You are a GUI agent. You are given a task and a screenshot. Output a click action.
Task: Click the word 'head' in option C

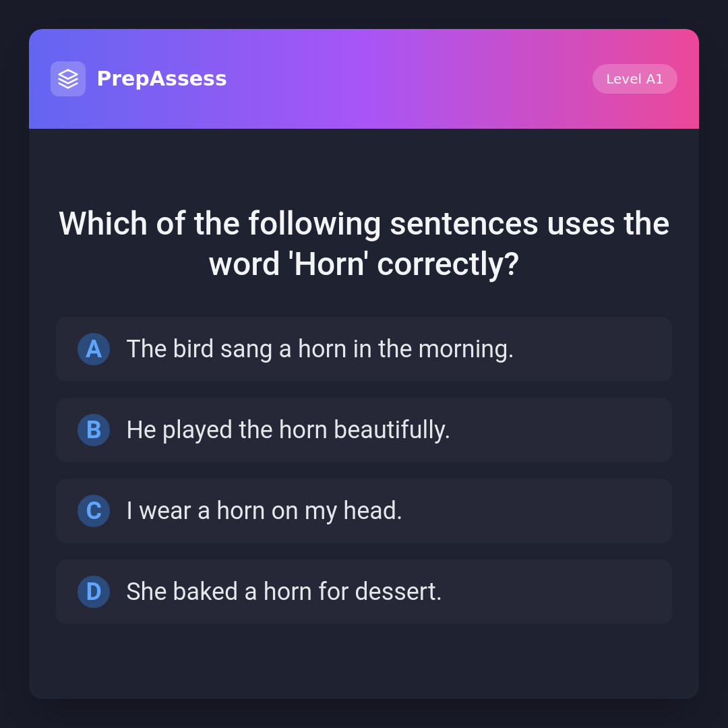pyautogui.click(x=372, y=511)
